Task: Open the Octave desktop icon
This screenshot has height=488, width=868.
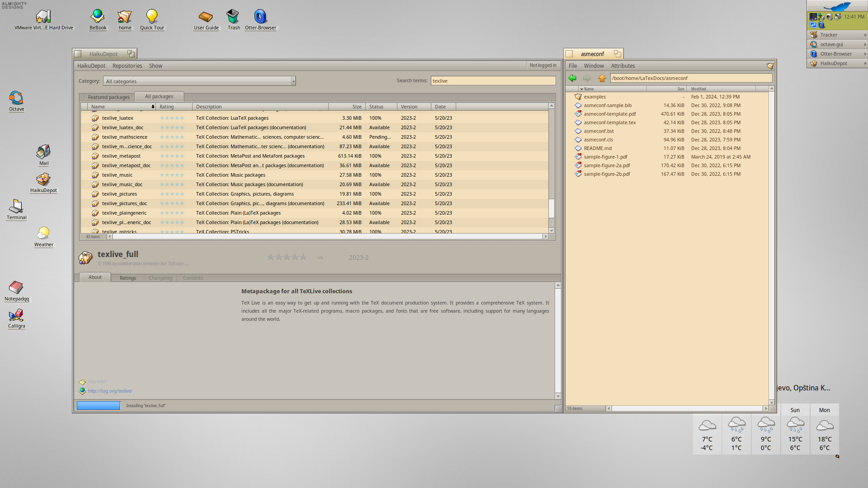Action: click(x=16, y=99)
